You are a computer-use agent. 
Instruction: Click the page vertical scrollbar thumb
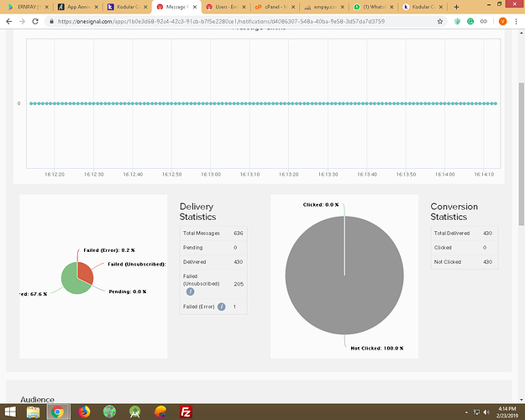coord(522,154)
